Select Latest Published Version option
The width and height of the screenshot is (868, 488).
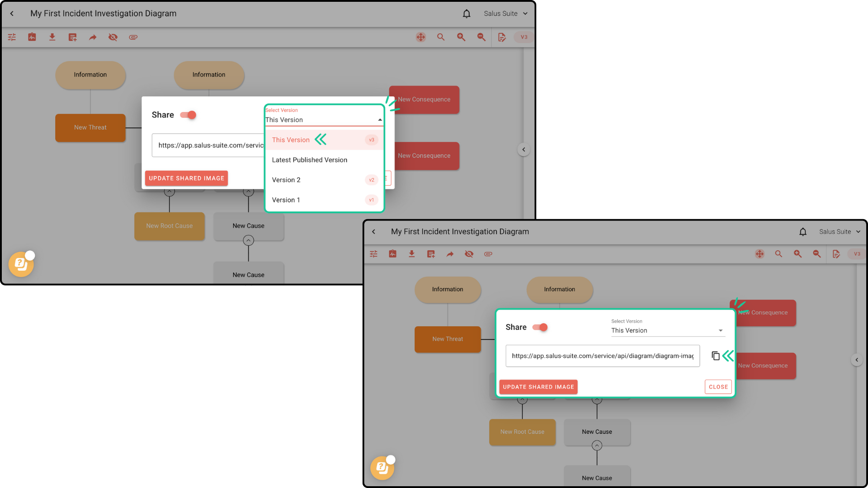pyautogui.click(x=310, y=160)
